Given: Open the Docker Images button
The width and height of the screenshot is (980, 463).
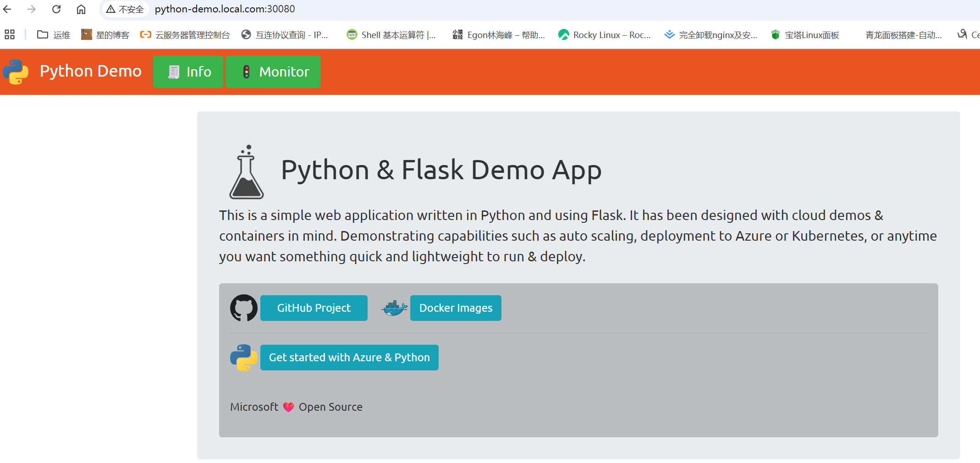Looking at the screenshot, I should pos(456,308).
